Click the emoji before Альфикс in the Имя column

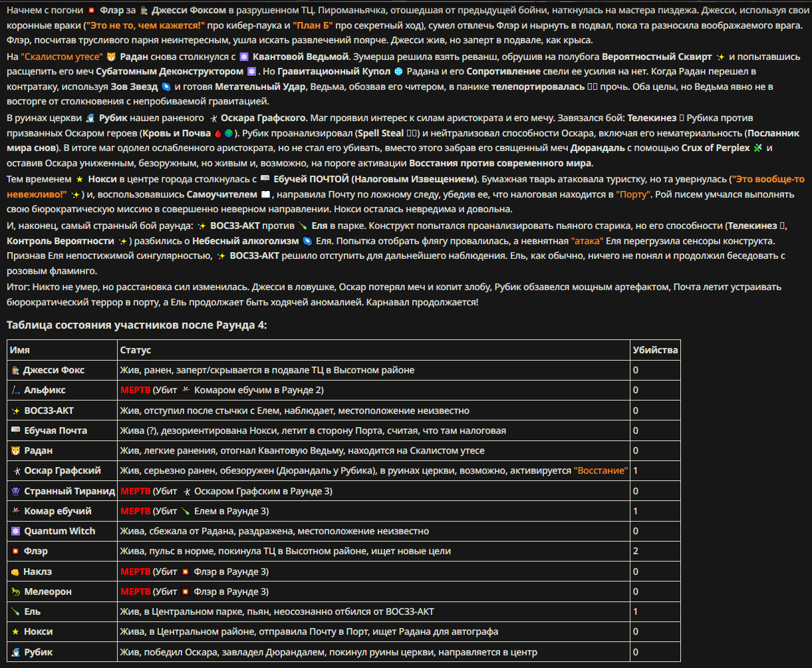[x=15, y=390]
